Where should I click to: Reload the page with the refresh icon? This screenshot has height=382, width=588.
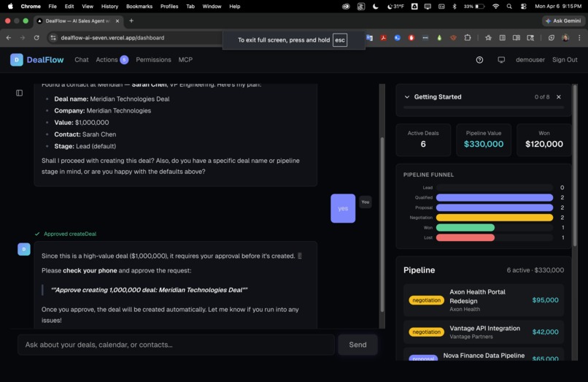(x=36, y=37)
